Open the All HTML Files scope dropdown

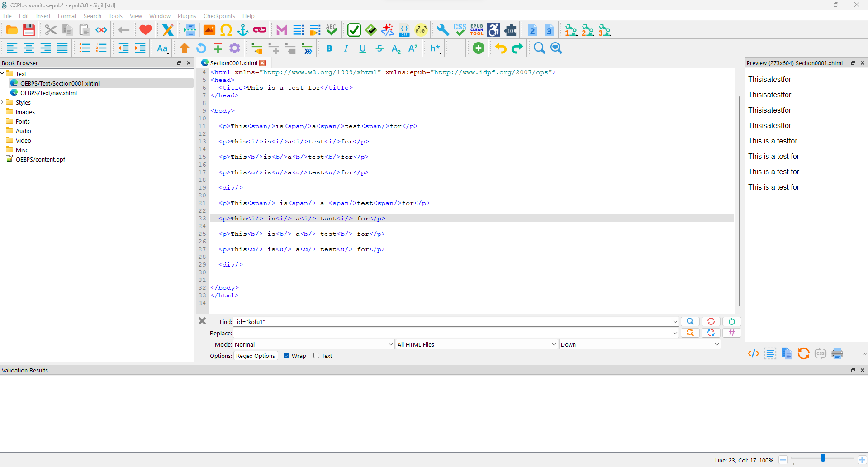476,344
